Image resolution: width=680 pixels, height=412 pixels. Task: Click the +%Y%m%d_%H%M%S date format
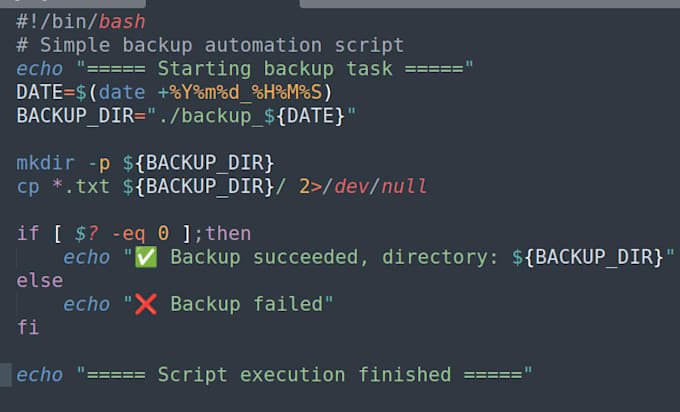(240, 92)
